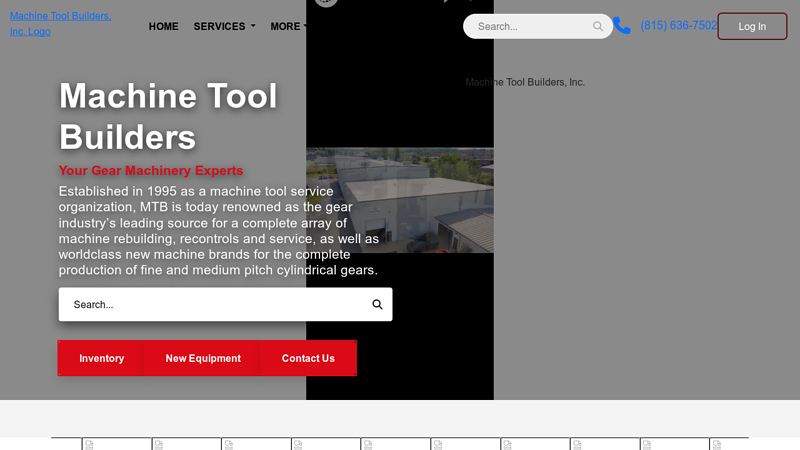The width and height of the screenshot is (800, 450).
Task: Click the magnifier icon in the top search bar
Action: [598, 27]
